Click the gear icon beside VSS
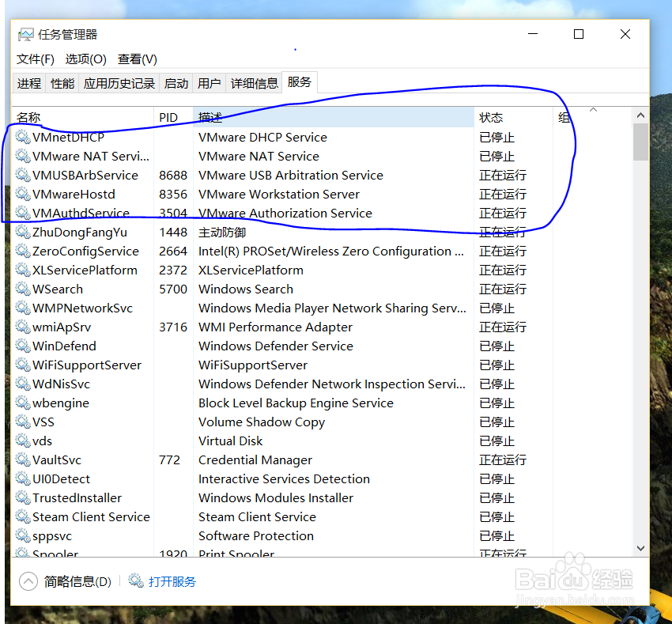Screen dimensions: 672x624 (23, 422)
